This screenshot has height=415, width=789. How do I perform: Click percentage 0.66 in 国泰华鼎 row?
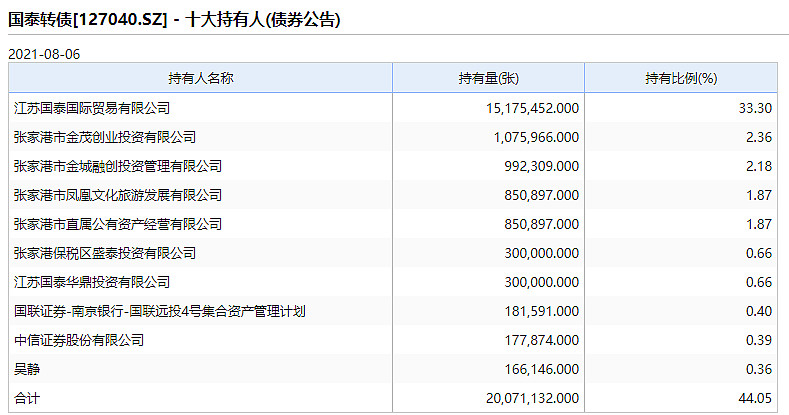click(x=759, y=282)
